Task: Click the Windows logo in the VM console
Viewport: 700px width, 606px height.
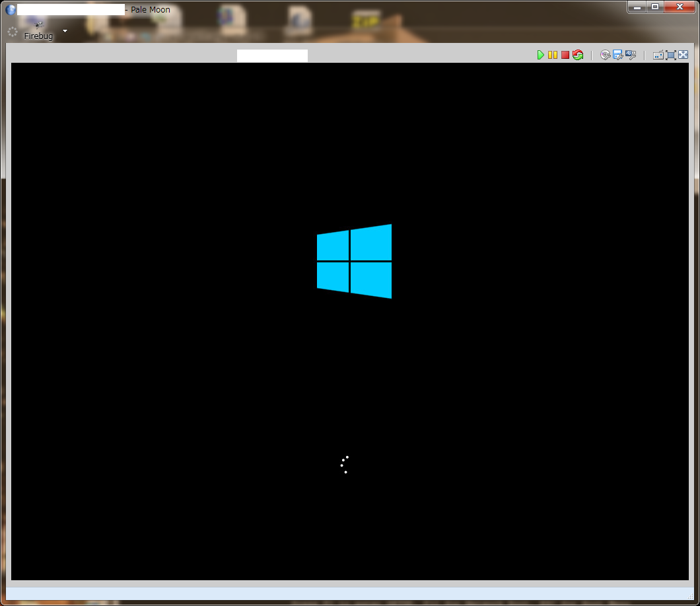Action: (x=354, y=261)
